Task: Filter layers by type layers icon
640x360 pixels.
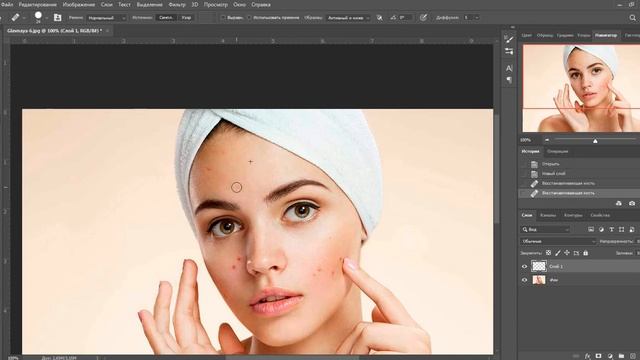Action: click(611, 230)
